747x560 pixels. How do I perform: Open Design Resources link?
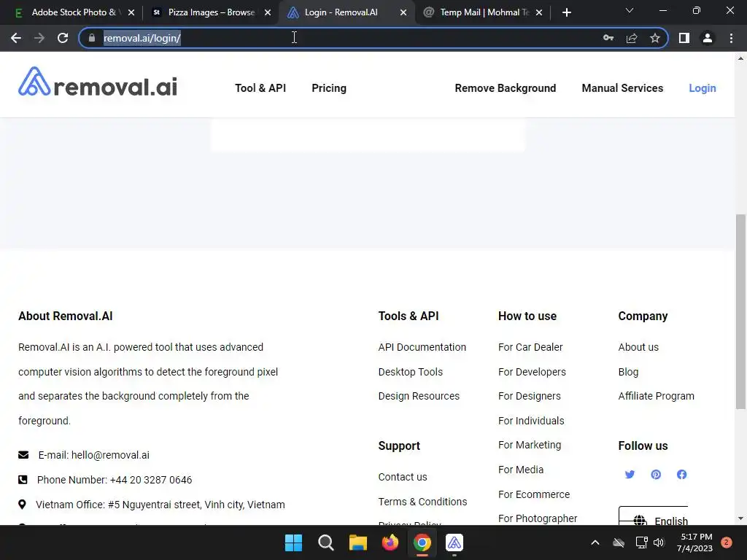[419, 396]
